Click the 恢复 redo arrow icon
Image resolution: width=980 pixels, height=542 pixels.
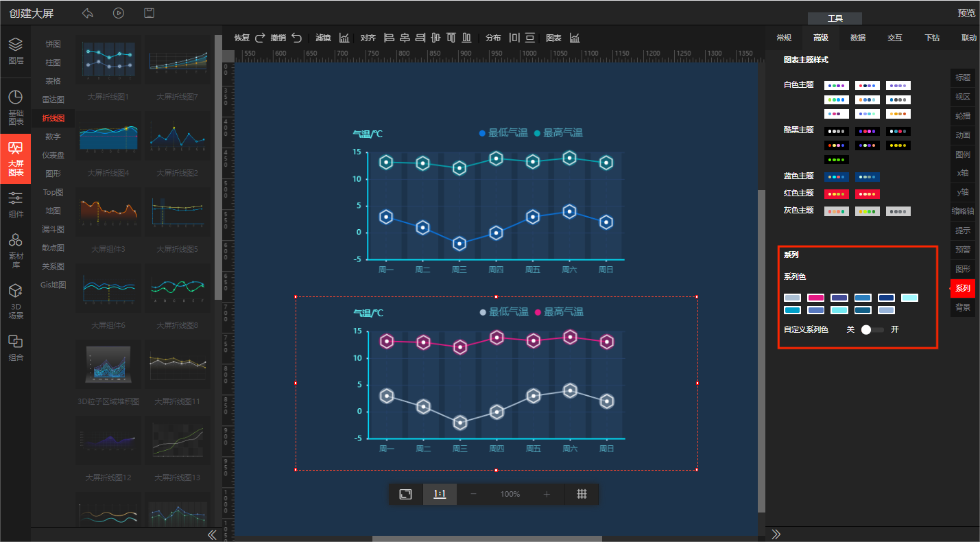click(x=260, y=38)
